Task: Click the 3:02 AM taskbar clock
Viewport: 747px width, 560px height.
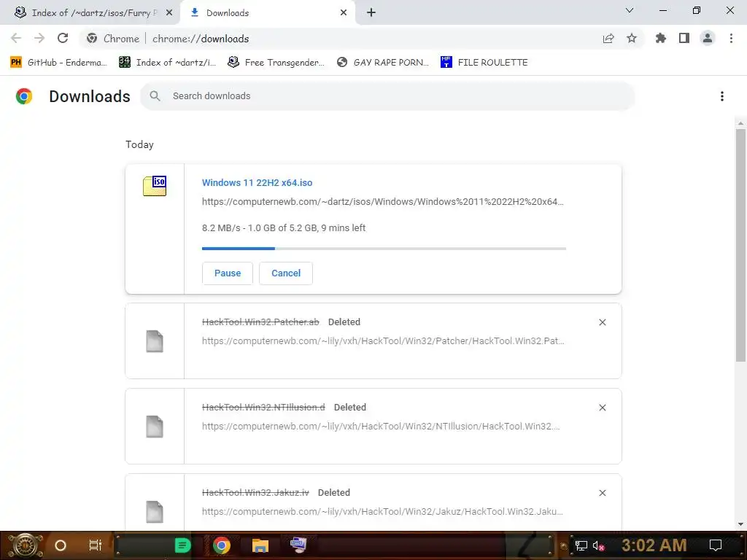Action: (654, 545)
